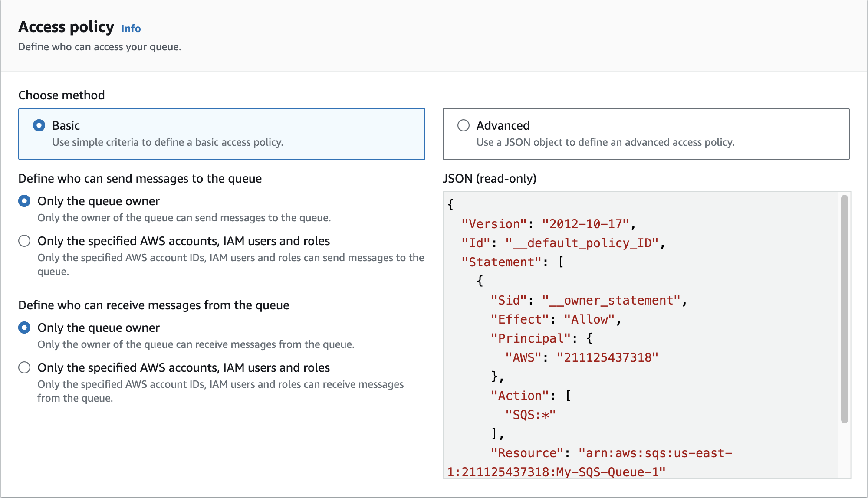Click the "Allow" Effect value in JSON

coord(589,320)
